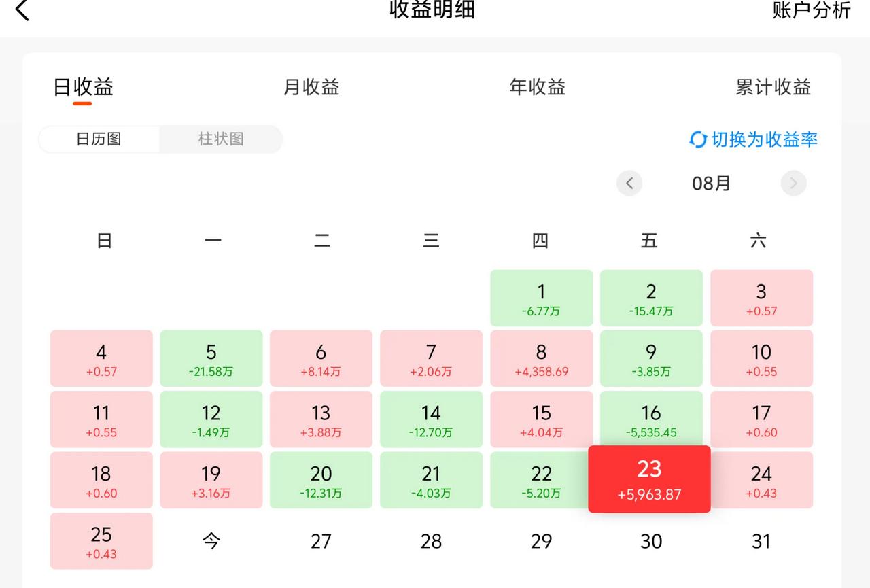The height and width of the screenshot is (588, 870).
Task: Open day 19 with +3.16万
Action: [x=211, y=480]
